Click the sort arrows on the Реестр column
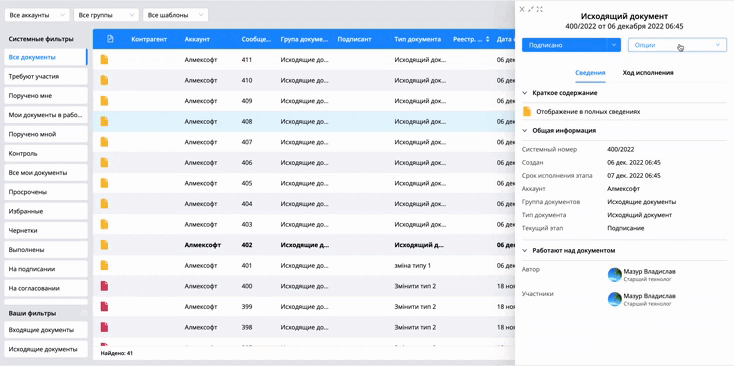 pyautogui.click(x=487, y=39)
